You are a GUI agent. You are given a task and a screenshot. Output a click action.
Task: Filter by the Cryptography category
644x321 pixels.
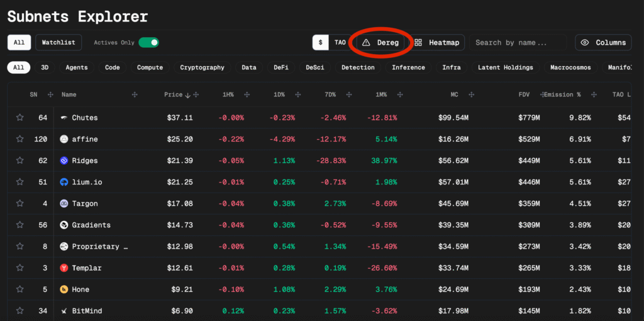[202, 67]
